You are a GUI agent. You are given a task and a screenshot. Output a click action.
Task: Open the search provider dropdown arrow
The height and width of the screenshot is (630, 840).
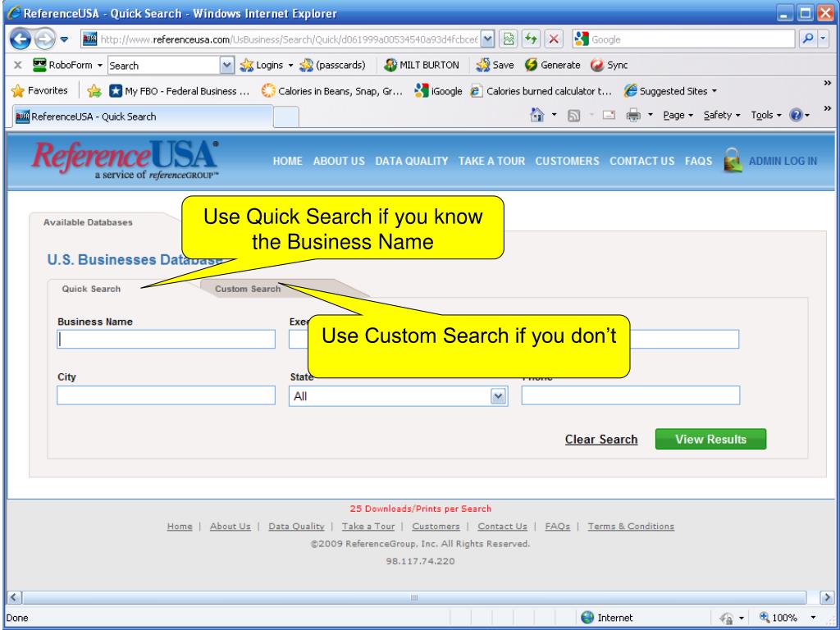pos(823,39)
